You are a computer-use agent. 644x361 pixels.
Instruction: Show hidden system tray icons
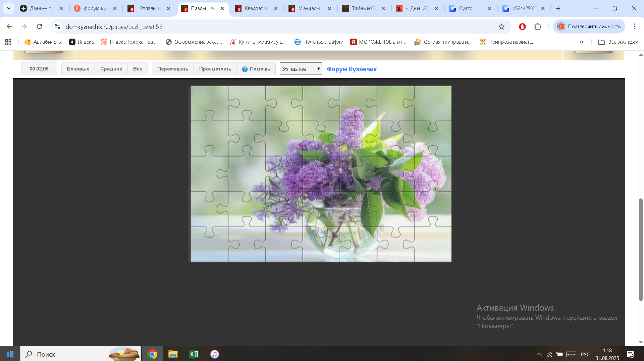[x=539, y=354]
